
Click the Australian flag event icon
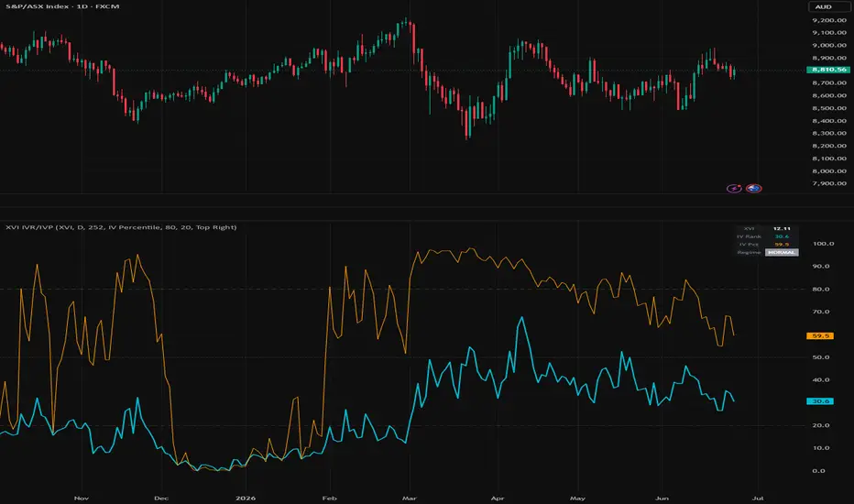[x=754, y=189]
